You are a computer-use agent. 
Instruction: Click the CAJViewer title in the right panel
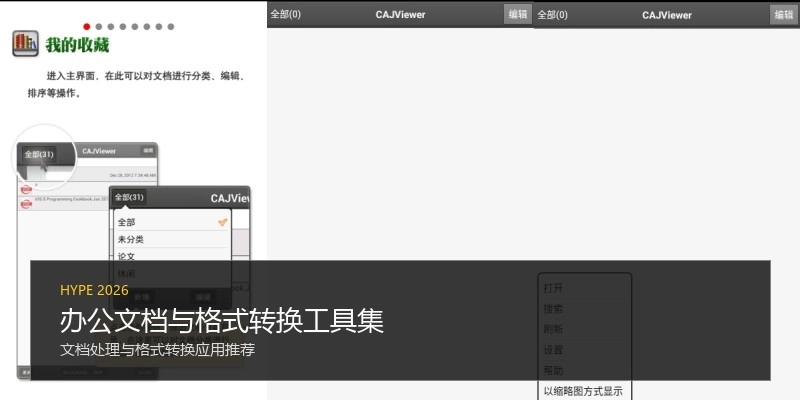(x=666, y=15)
